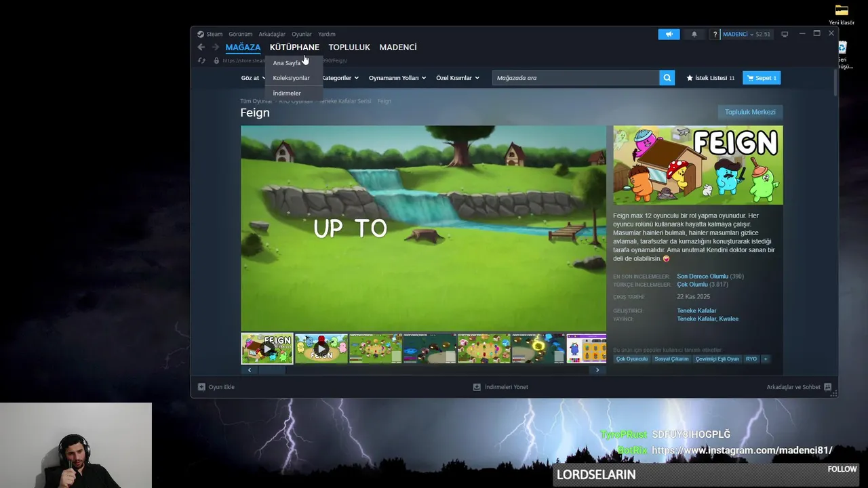Select Koleksiyonlar from library dropdown
The image size is (868, 488).
(x=291, y=78)
